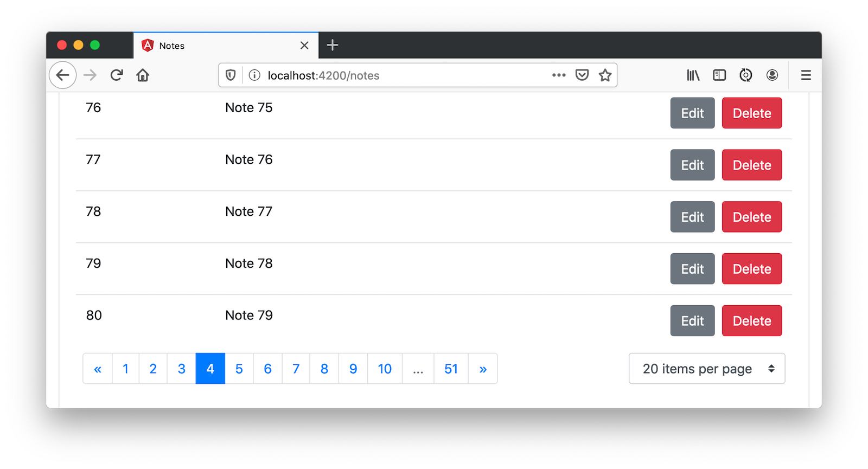The height and width of the screenshot is (469, 868).
Task: Open a new browser tab
Action: [x=333, y=46]
